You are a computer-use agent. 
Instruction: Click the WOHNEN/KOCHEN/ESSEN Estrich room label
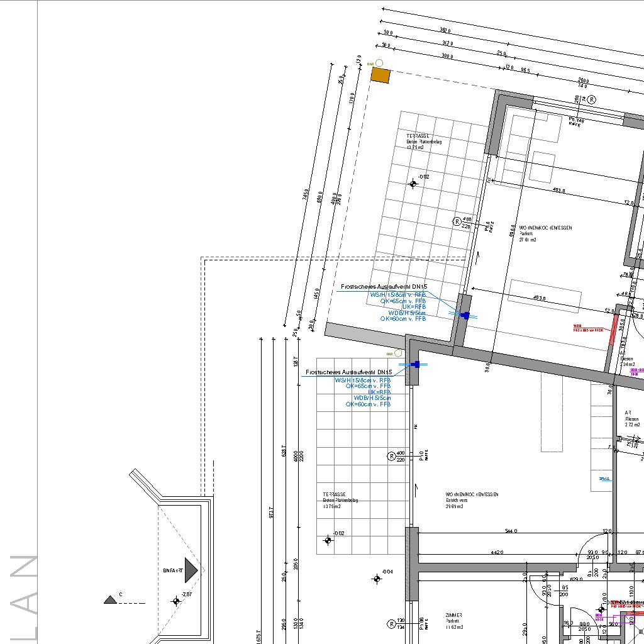[x=472, y=500]
